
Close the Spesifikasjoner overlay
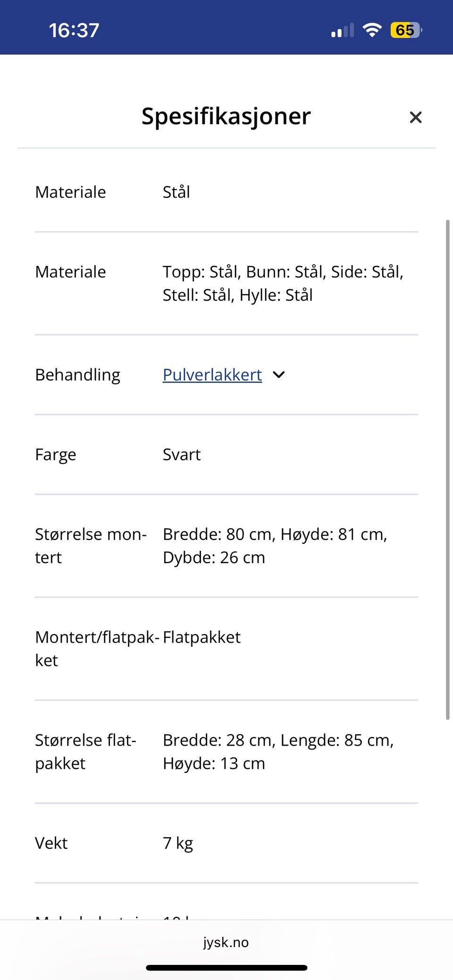coord(416,117)
